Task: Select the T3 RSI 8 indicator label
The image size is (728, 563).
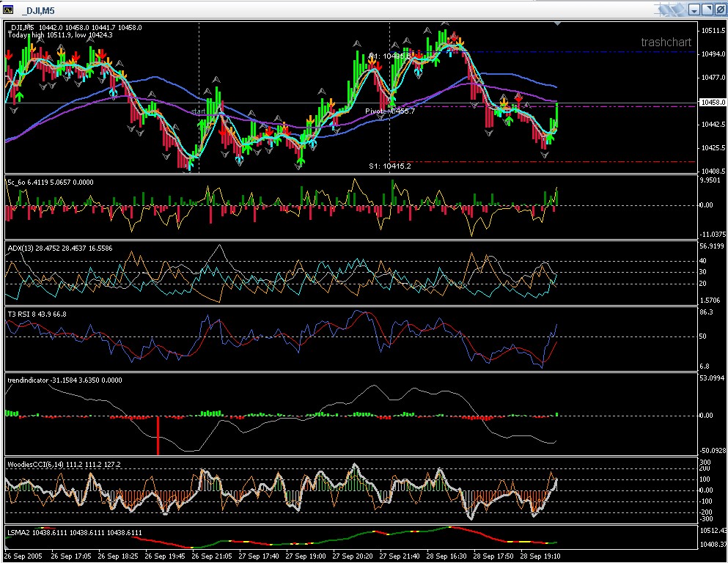Action: tap(37, 314)
